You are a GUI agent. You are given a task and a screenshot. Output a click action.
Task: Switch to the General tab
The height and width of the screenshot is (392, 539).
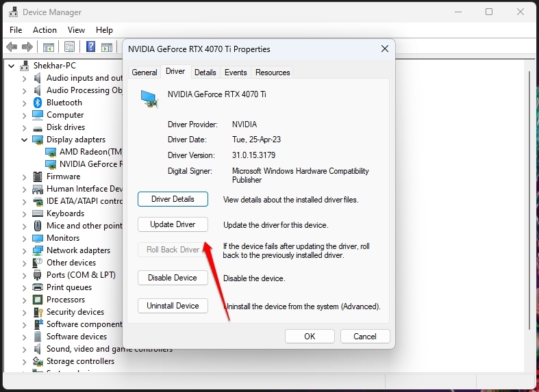(x=145, y=73)
